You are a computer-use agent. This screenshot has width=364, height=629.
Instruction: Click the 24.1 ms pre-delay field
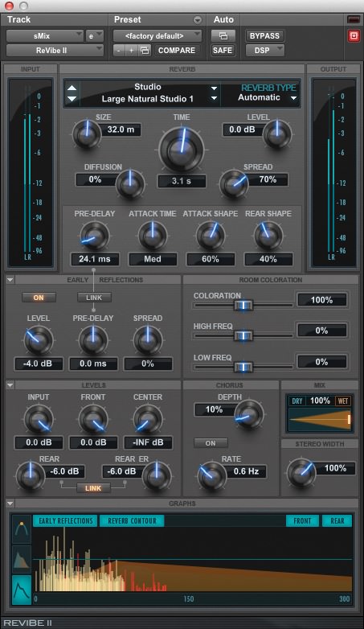pyautogui.click(x=95, y=259)
